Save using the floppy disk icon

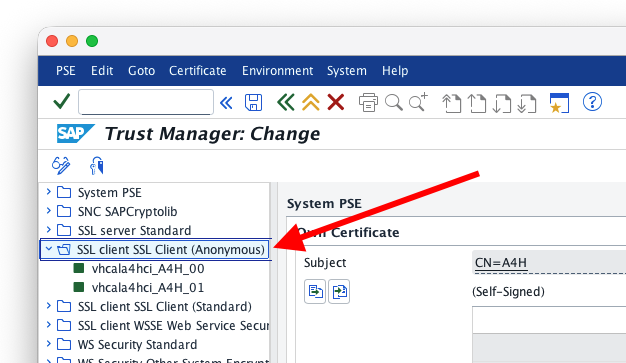pos(253,102)
